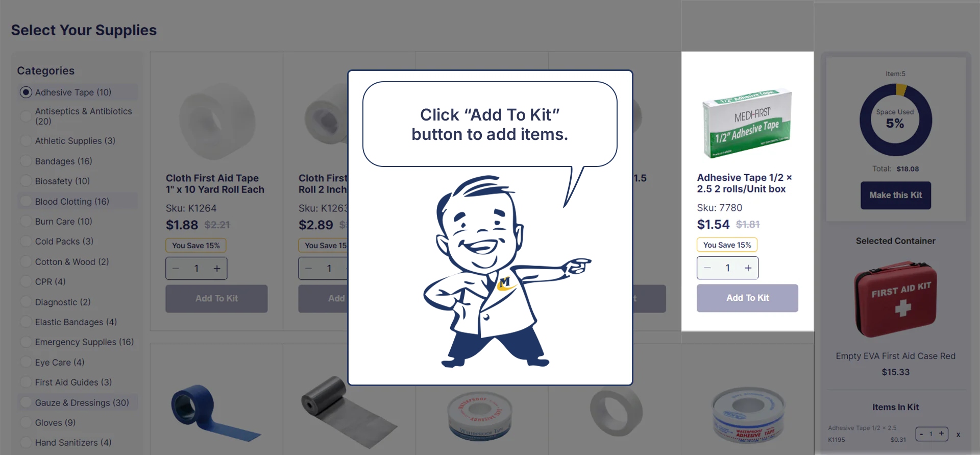This screenshot has width=980, height=455.
Task: Click Add To Kit for Adhesive Tape 1/2
Action: [747, 298]
